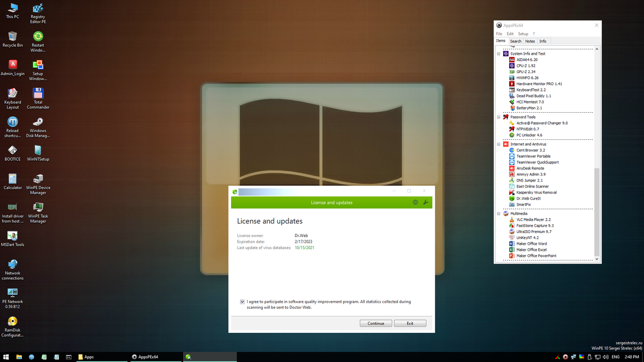The height and width of the screenshot is (362, 644).
Task: Select AnyDesk Remote entry
Action: point(526,168)
